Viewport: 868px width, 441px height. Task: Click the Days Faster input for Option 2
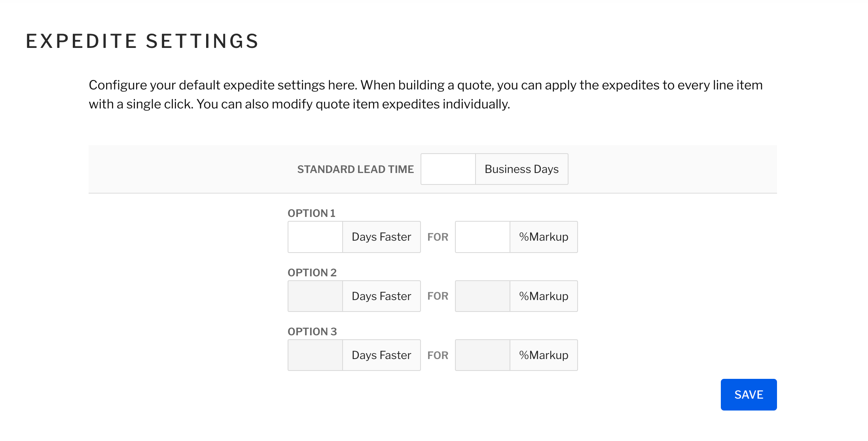tap(315, 296)
